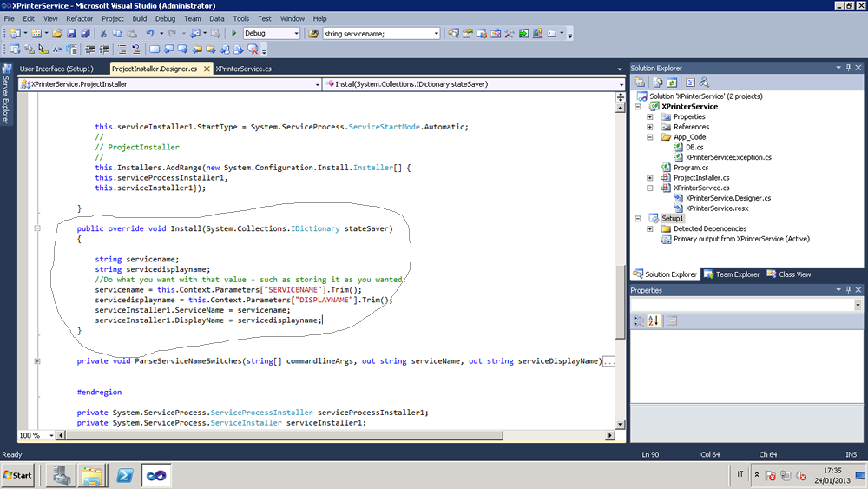Viewport: 868px width, 489px height.
Task: Open the Build menu
Action: coord(140,18)
